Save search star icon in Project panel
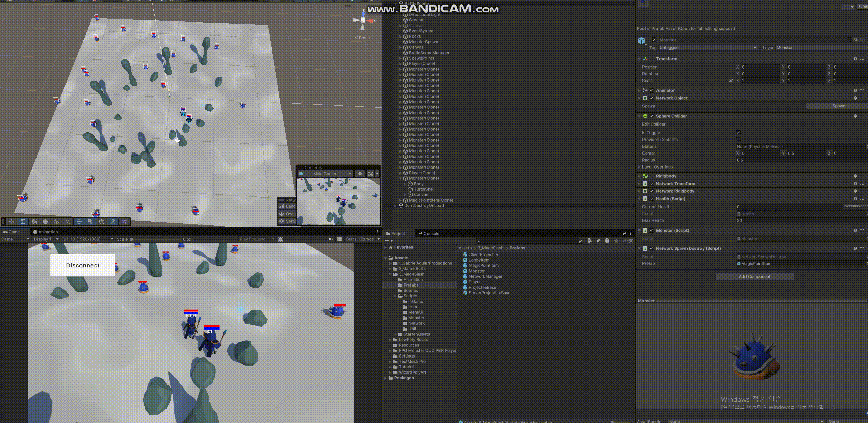Image resolution: width=868 pixels, height=423 pixels. click(x=616, y=241)
